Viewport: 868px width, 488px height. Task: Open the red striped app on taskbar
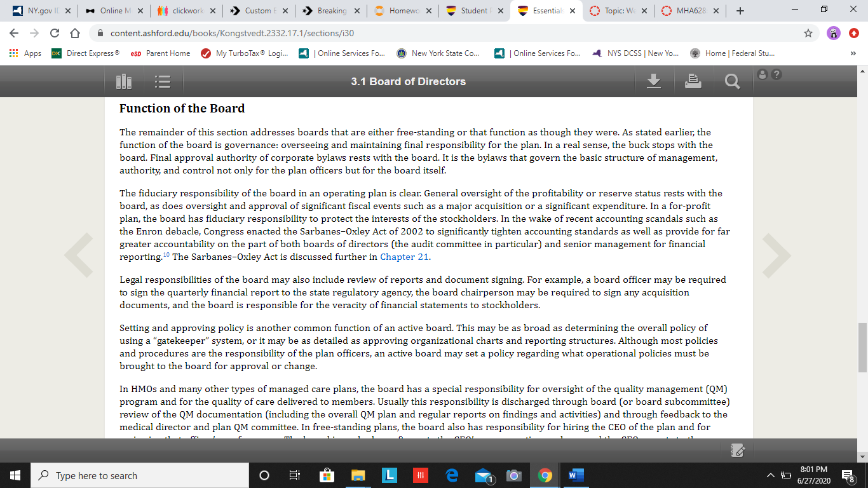click(421, 475)
